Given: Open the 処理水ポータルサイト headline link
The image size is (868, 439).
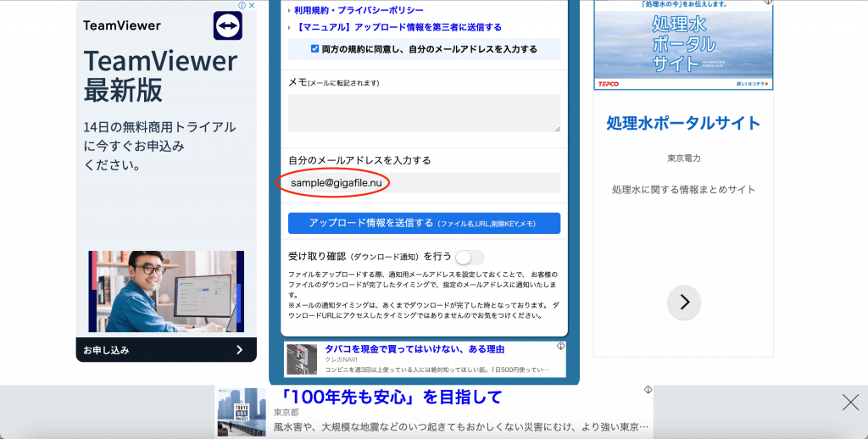Looking at the screenshot, I should (x=683, y=123).
